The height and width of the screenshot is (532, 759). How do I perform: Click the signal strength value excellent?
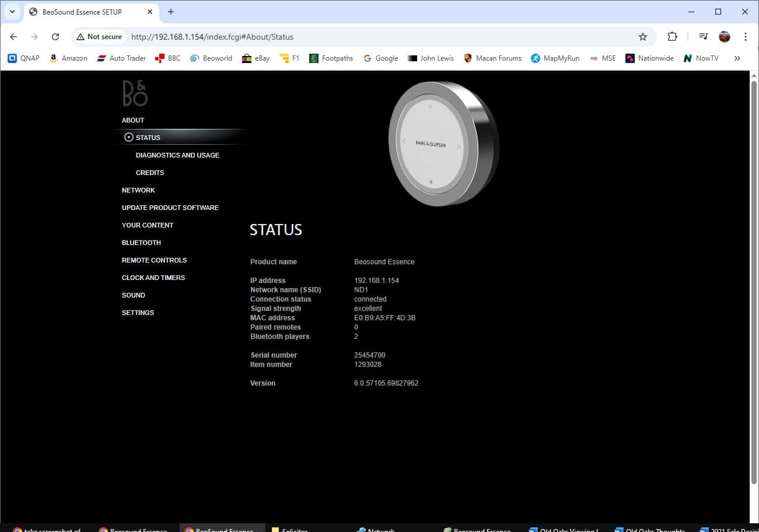pyautogui.click(x=368, y=309)
